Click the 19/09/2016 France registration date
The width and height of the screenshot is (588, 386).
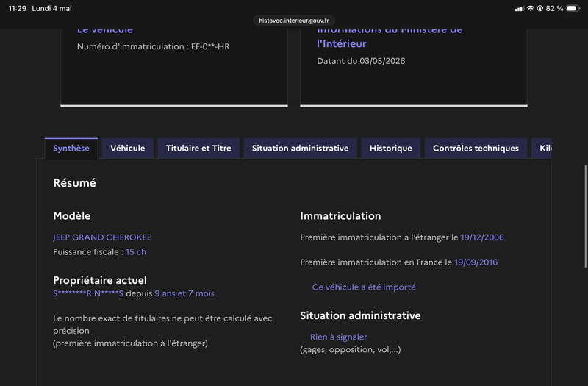[x=476, y=262]
